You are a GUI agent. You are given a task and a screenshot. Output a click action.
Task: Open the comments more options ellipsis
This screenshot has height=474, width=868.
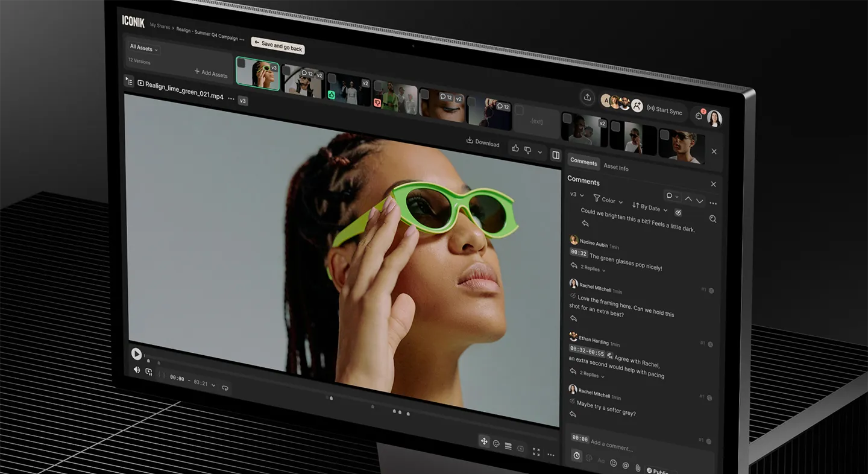pos(713,203)
